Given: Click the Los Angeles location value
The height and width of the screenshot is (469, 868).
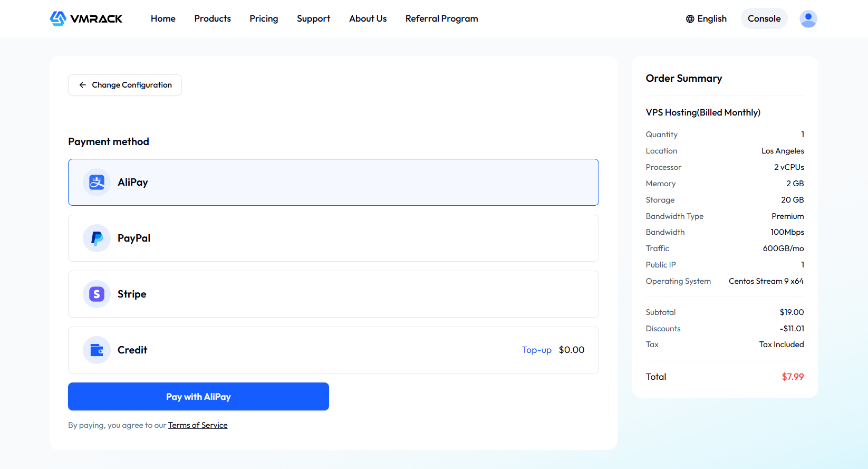Looking at the screenshot, I should [x=783, y=151].
